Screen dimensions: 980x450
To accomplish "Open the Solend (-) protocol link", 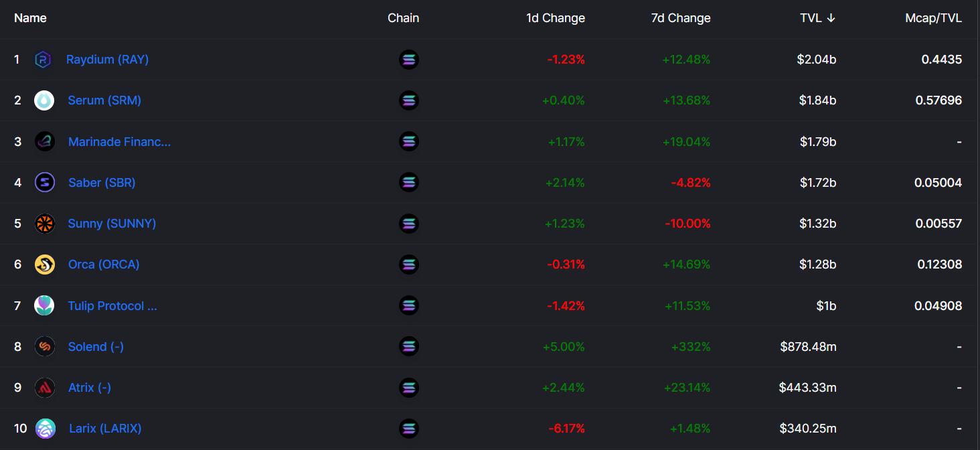I will click(x=96, y=346).
